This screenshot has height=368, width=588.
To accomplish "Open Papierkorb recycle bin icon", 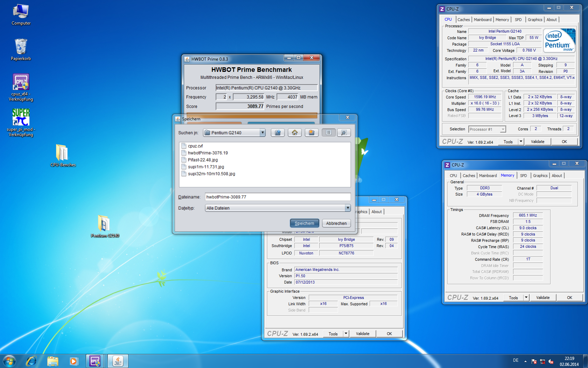I will [x=21, y=50].
